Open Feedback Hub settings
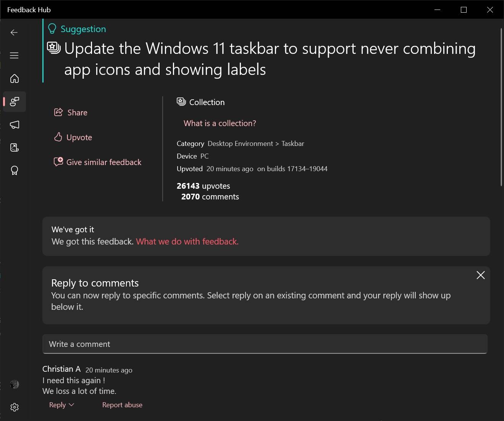Image resolution: width=504 pixels, height=421 pixels. click(x=14, y=407)
